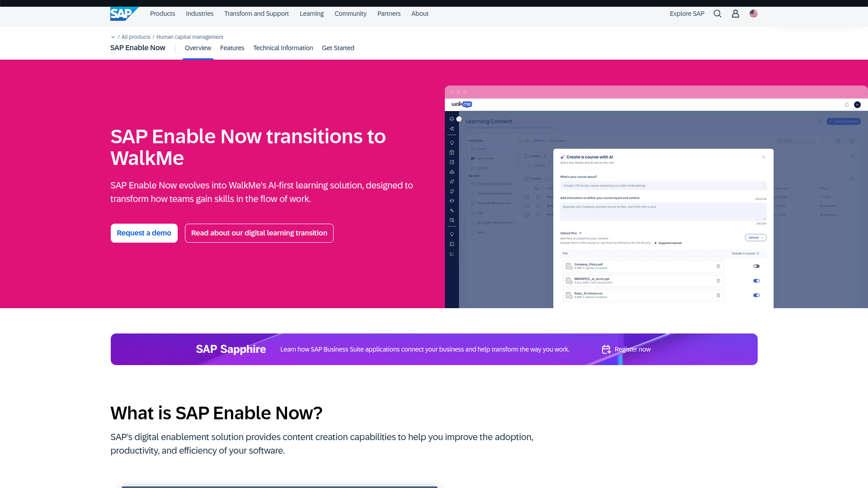868x488 pixels.
Task: Click the SAP logo
Action: [123, 14]
